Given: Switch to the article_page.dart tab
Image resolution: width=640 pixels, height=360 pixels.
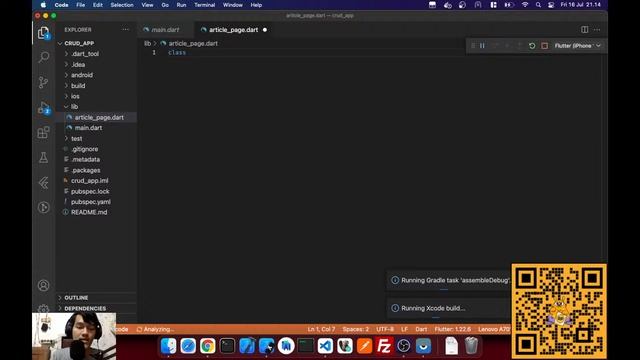Looking at the screenshot, I should point(233,30).
